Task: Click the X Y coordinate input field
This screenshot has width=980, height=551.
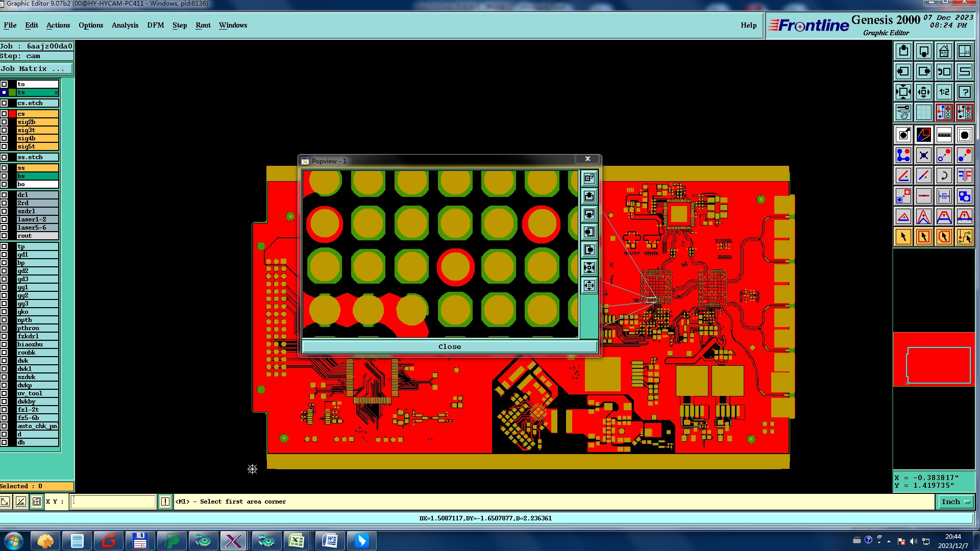Action: coord(113,502)
